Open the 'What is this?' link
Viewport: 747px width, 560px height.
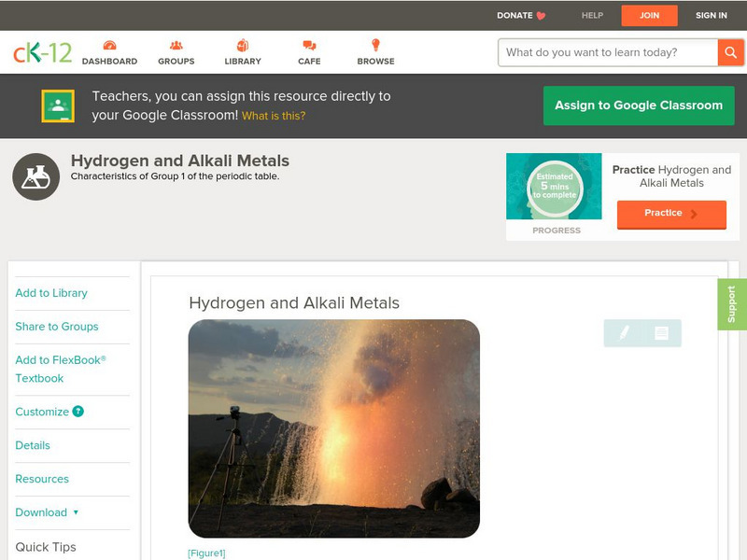pyautogui.click(x=274, y=116)
